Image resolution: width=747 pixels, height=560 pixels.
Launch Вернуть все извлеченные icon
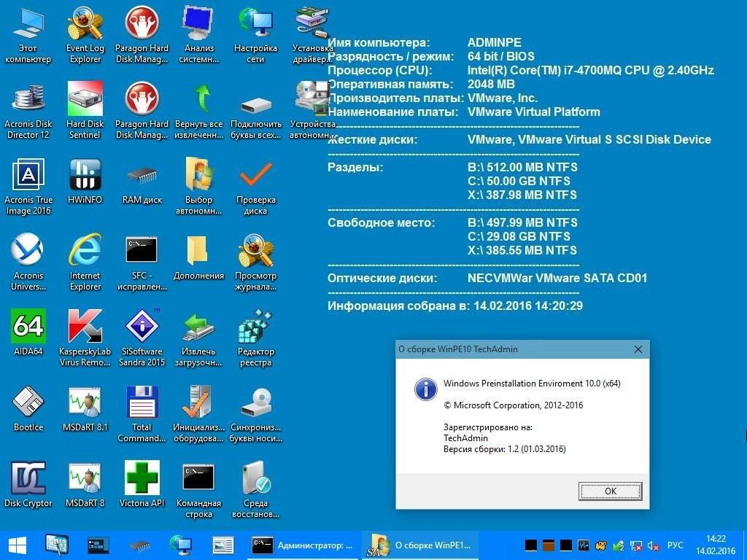pos(198,111)
